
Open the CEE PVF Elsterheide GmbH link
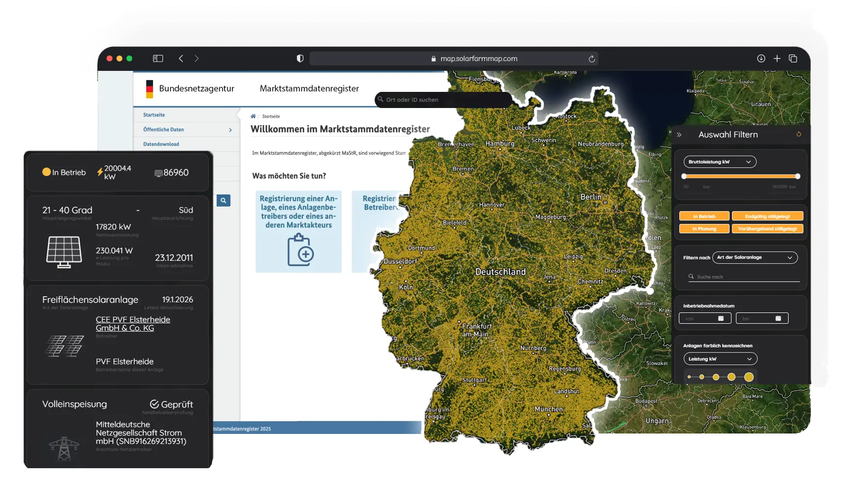pos(133,324)
